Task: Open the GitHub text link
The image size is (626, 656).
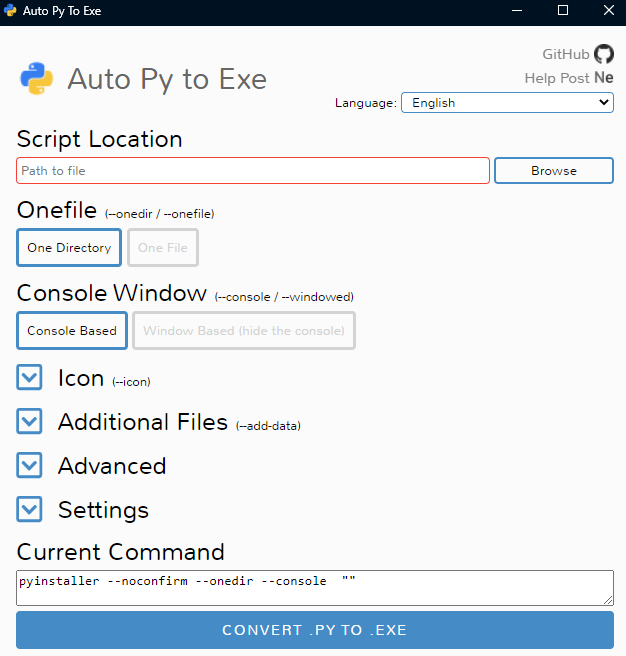Action: coord(566,54)
